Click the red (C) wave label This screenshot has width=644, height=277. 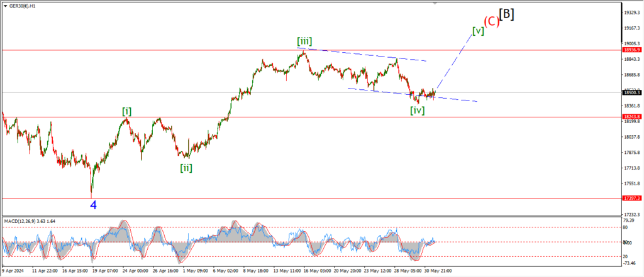(x=491, y=19)
